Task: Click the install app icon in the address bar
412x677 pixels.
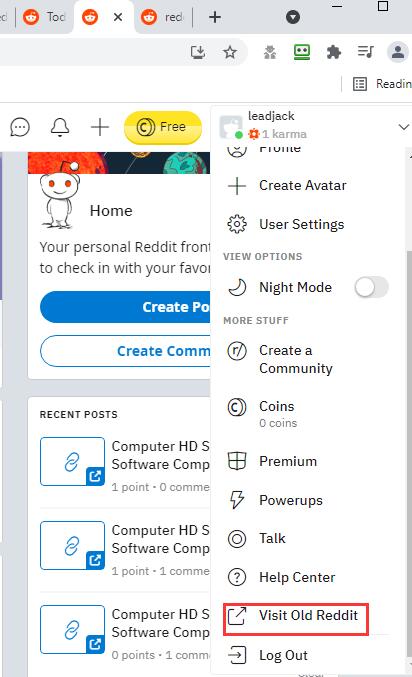Action: pos(198,53)
